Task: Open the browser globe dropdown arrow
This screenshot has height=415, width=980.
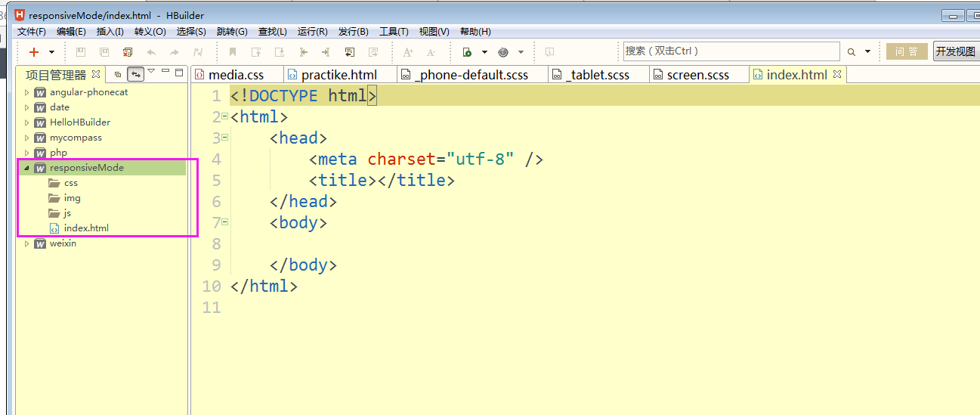Action: pos(521,52)
